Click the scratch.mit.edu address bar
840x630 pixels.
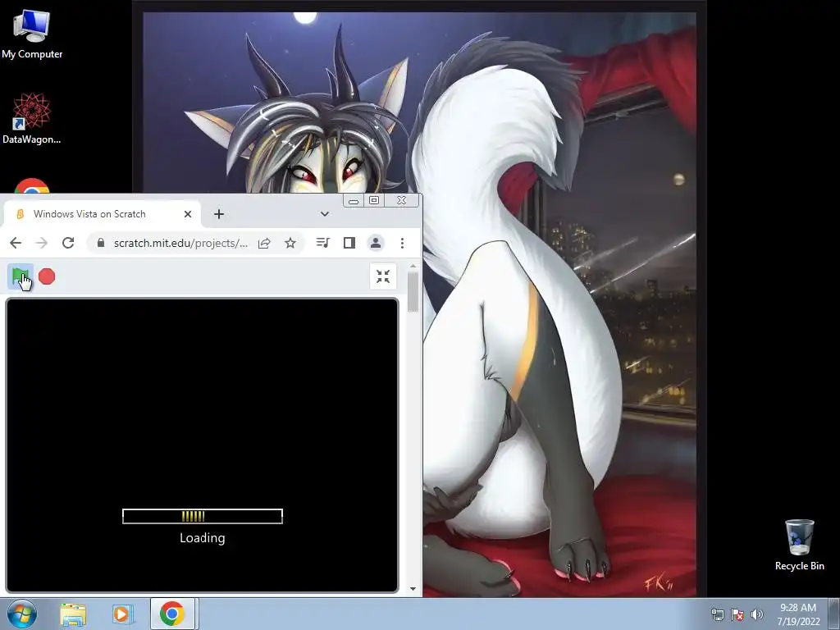(x=180, y=243)
